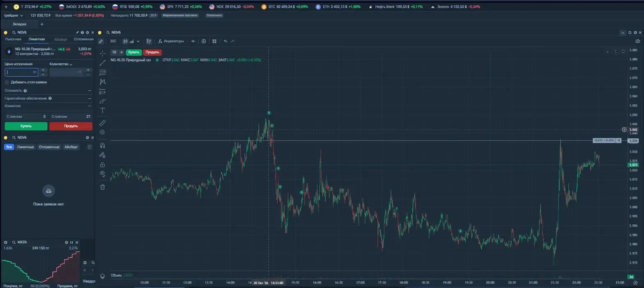Select the crosshair cursor tool

click(103, 53)
